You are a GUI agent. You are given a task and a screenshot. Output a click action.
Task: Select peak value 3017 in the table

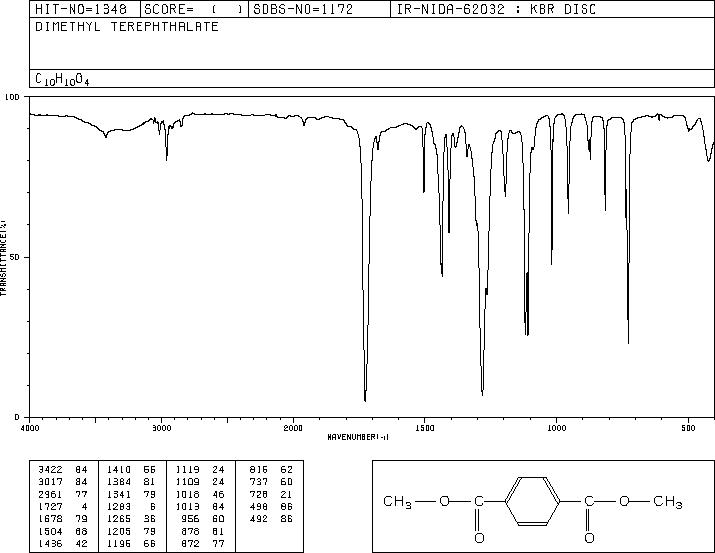[50, 482]
